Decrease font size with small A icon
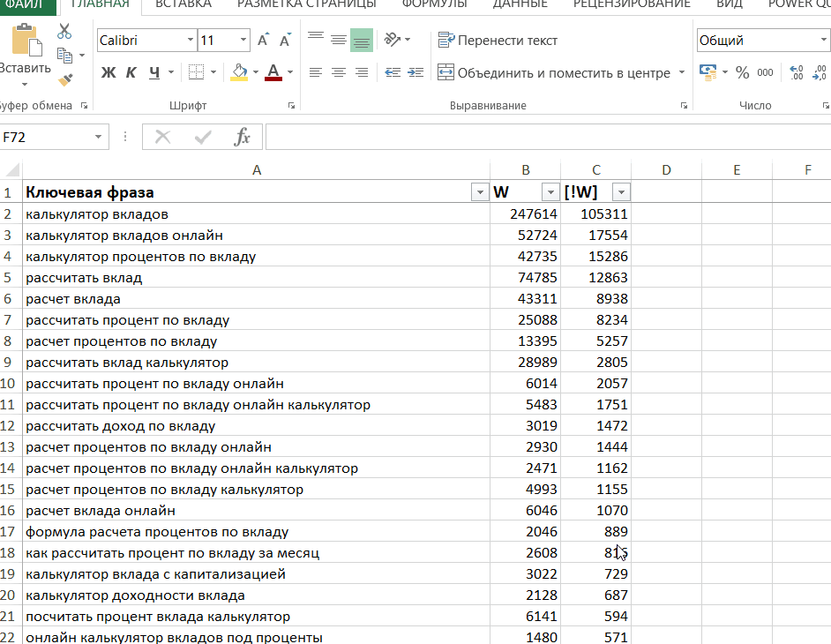 click(x=285, y=41)
